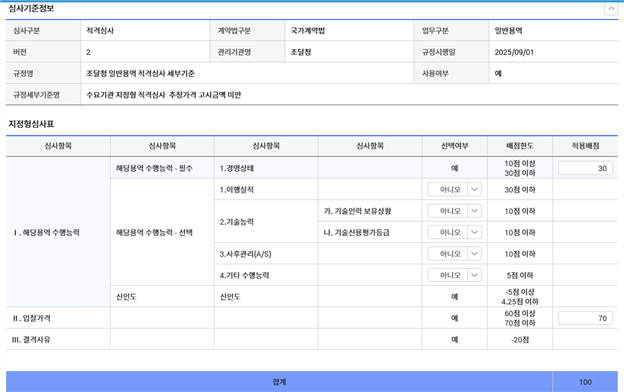Click the 배점한도 column header
Image resolution: width=624 pixels, height=392 pixels.
coord(520,146)
